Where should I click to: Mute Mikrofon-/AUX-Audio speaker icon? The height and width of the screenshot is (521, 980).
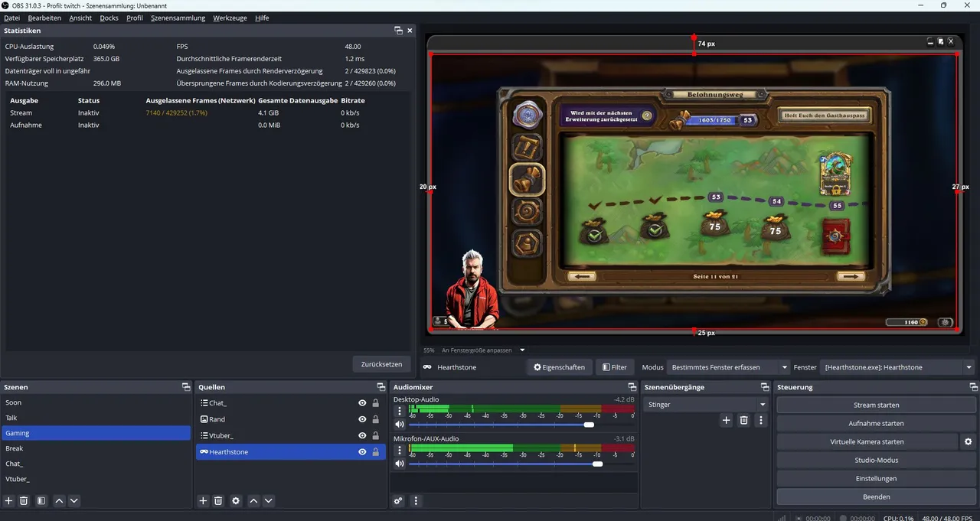(399, 464)
